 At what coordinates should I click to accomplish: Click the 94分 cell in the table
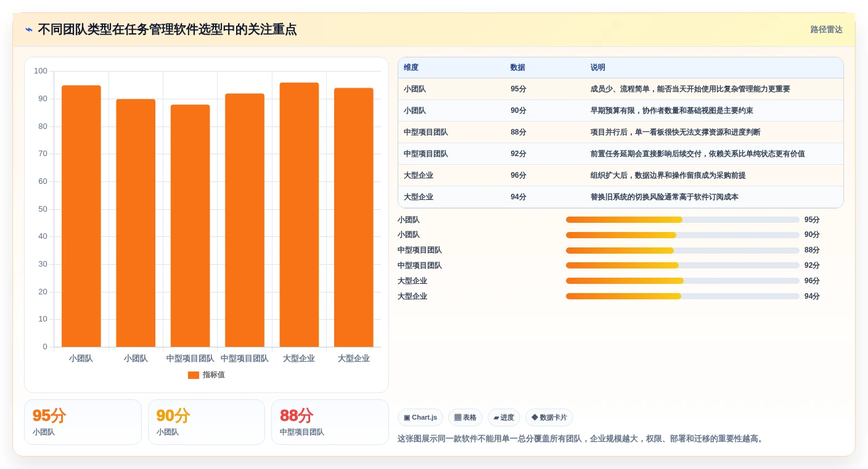(518, 197)
